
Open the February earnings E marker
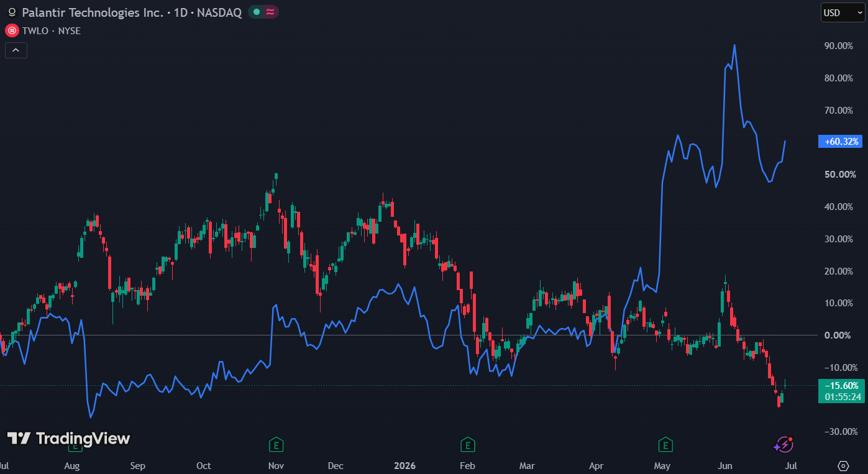click(x=468, y=445)
